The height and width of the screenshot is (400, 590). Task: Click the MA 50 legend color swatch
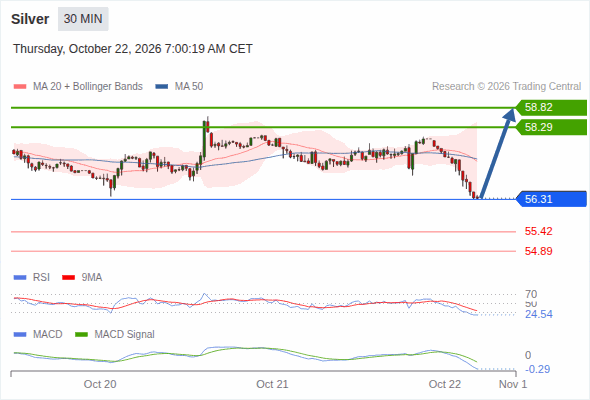point(162,87)
